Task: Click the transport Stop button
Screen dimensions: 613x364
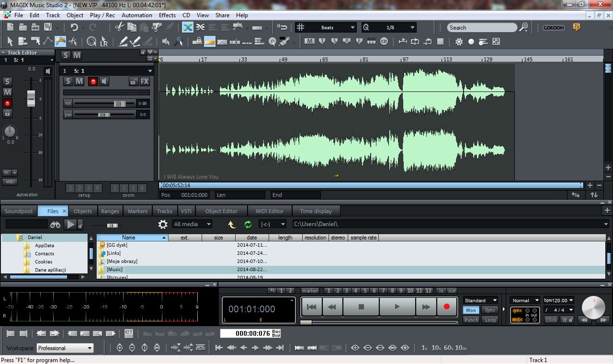Action: click(362, 307)
